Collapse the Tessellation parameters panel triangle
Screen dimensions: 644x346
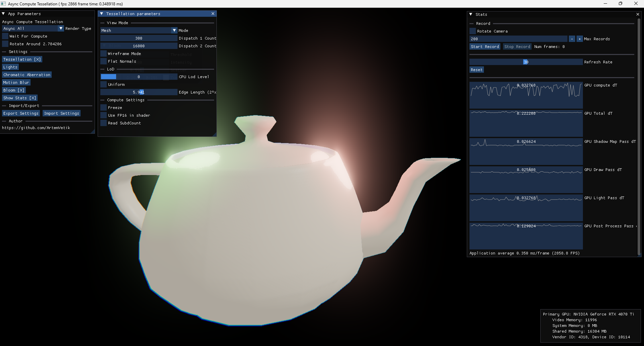pos(101,14)
